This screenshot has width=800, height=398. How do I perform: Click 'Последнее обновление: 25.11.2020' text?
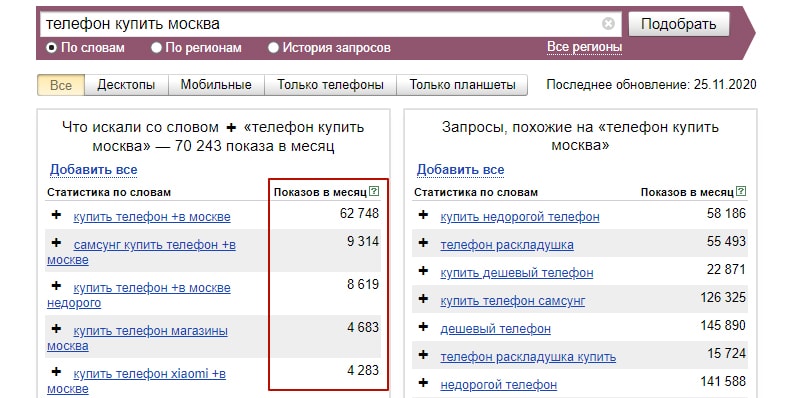coord(652,85)
